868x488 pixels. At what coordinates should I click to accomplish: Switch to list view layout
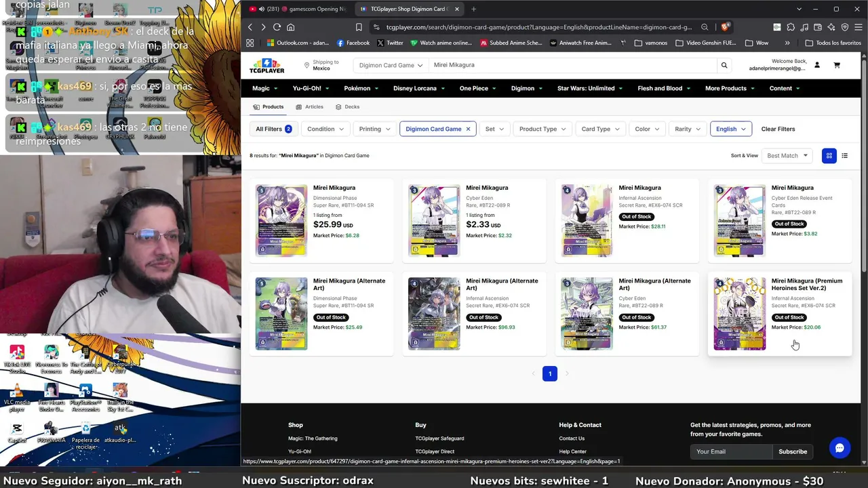pyautogui.click(x=844, y=156)
